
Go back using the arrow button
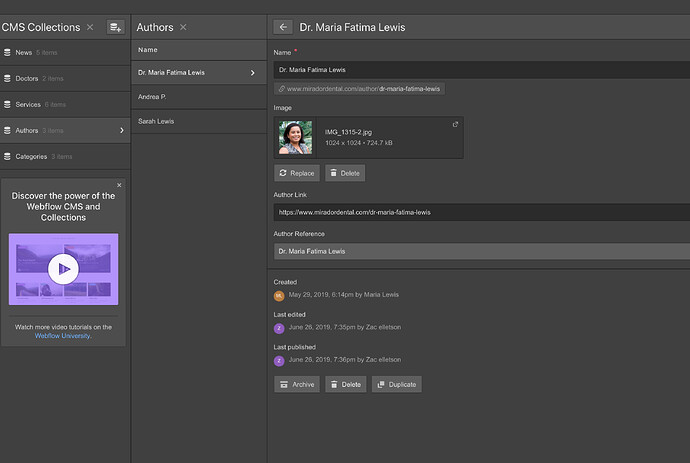(283, 27)
